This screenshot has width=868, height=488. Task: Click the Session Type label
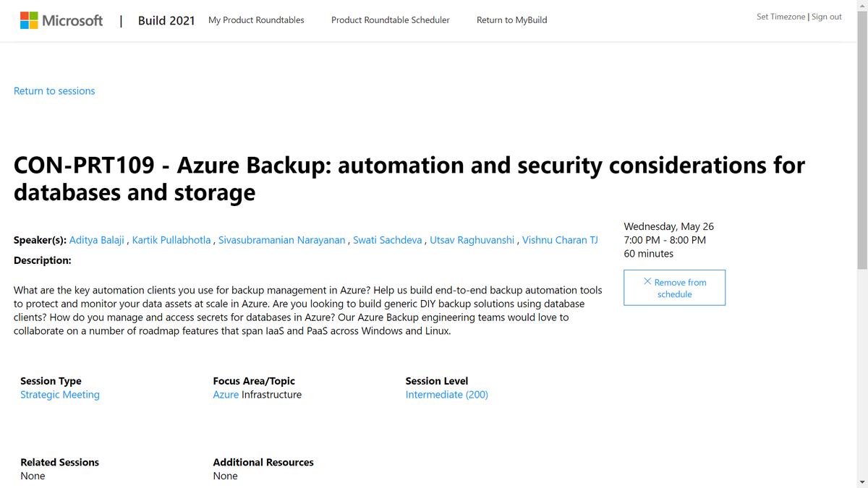point(51,381)
